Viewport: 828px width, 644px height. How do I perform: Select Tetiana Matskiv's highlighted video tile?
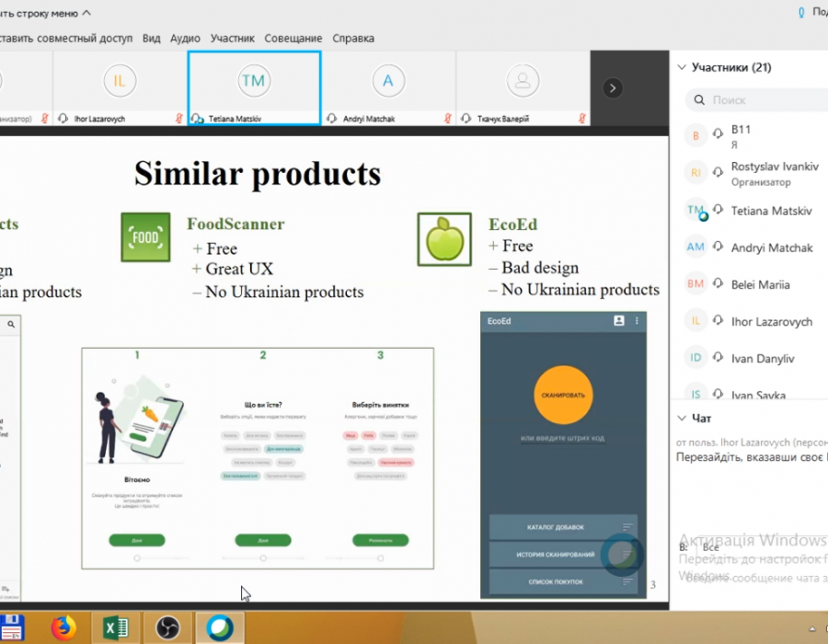point(254,87)
